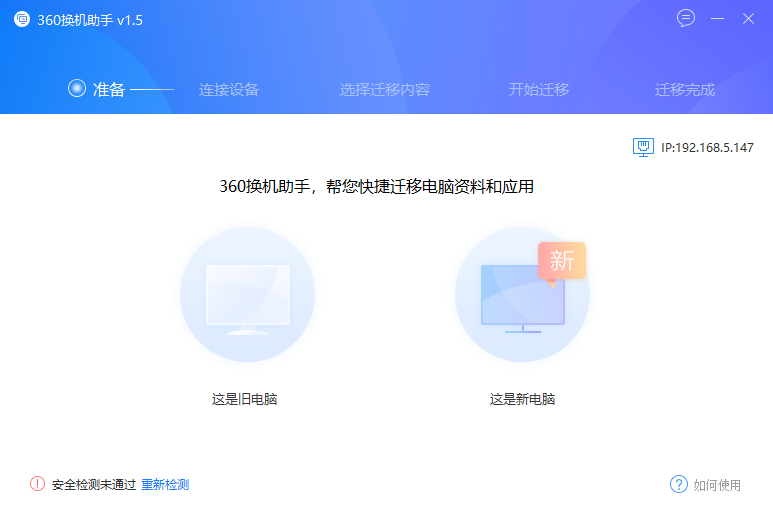This screenshot has height=517, width=773.
Task: Click the 重新检测 link
Action: (165, 484)
